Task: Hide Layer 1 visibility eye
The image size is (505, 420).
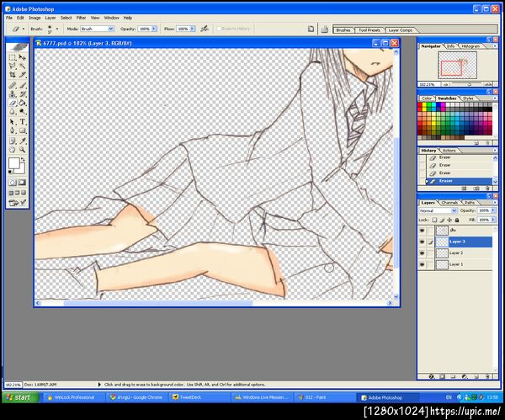Action: tap(423, 265)
